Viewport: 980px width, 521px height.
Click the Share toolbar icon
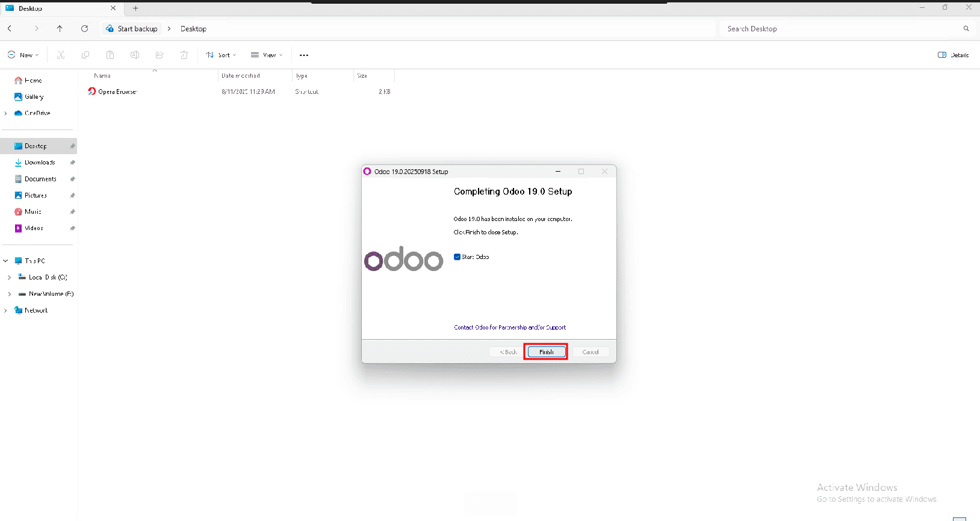click(x=160, y=55)
